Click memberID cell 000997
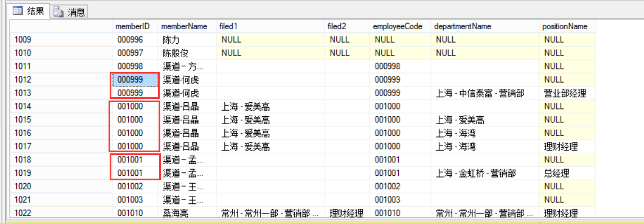This screenshot has width=644, height=223. pos(135,53)
